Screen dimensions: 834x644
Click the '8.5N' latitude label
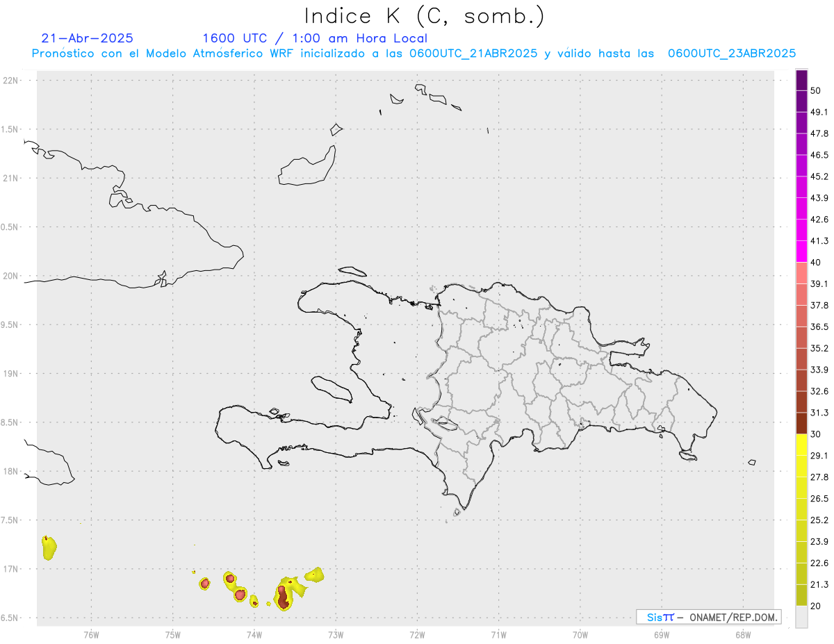tap(10, 422)
